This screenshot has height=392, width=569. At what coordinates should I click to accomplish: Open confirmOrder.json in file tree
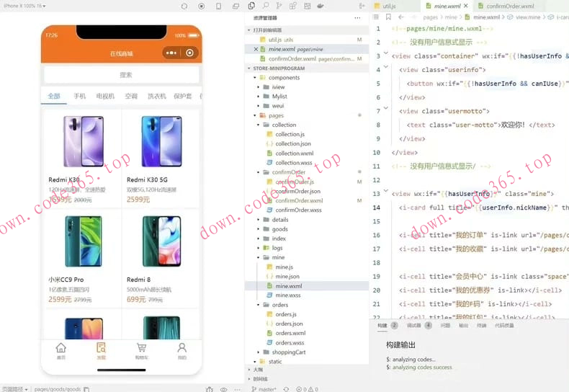coord(297,191)
